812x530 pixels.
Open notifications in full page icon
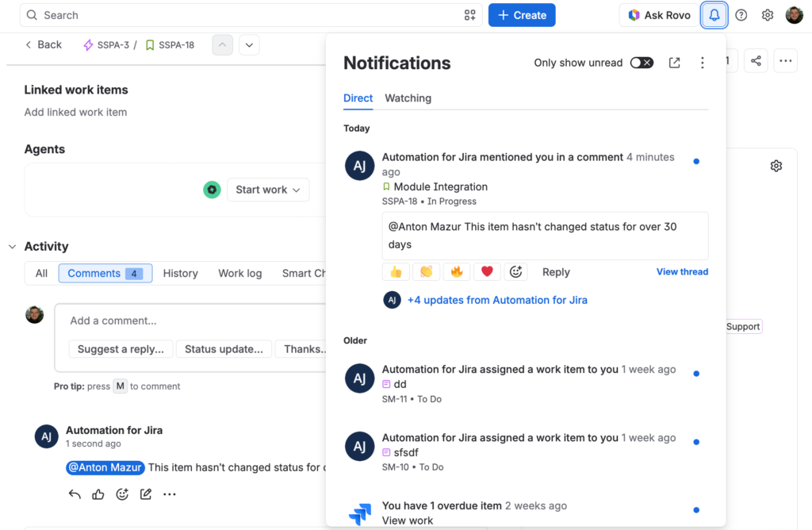pos(674,63)
